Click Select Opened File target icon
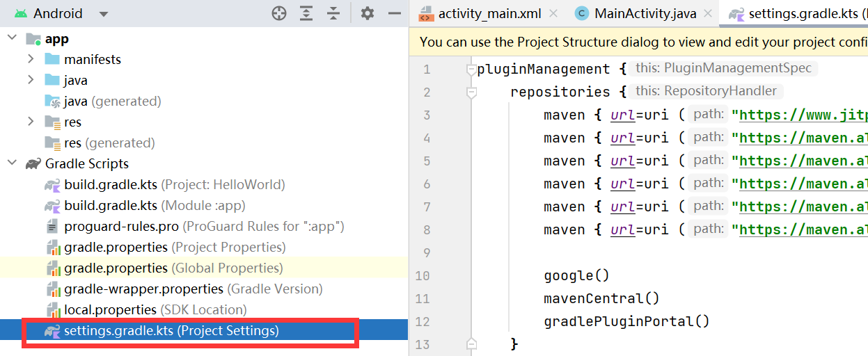The height and width of the screenshot is (356, 868). pyautogui.click(x=279, y=13)
